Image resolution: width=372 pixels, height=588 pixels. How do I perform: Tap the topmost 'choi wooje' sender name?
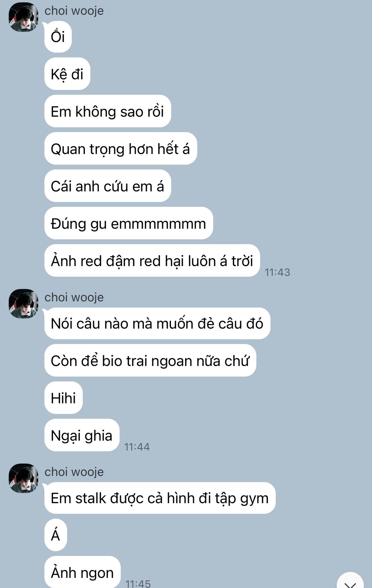point(74,11)
